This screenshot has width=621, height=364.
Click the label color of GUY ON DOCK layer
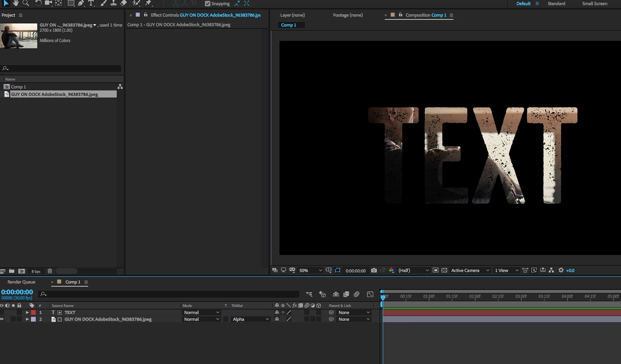tap(33, 319)
